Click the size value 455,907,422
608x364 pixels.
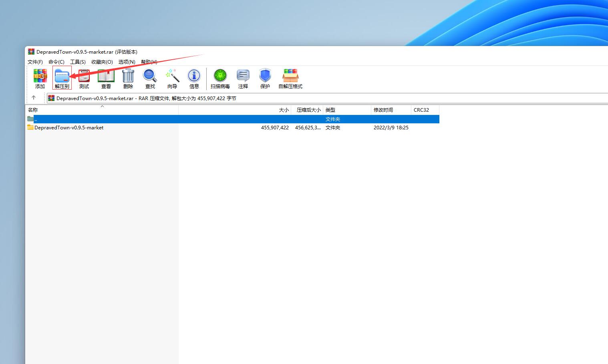click(275, 128)
